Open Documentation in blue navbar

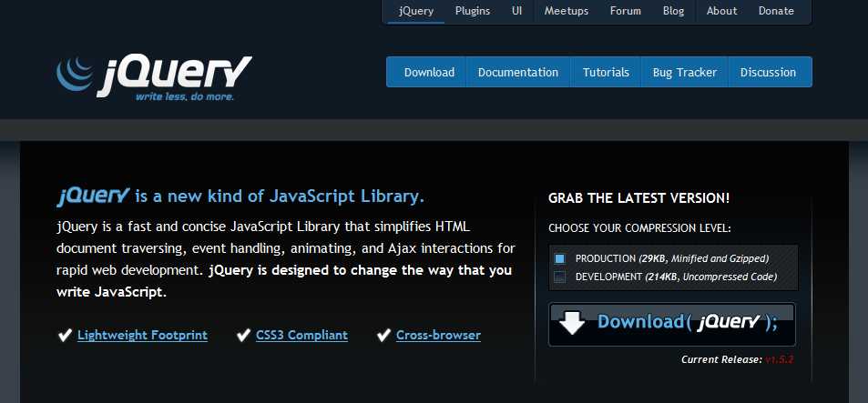tap(518, 73)
